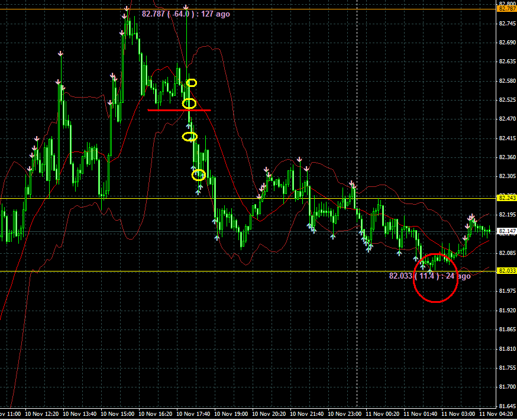Click the 82.787 price tag on axis

point(506,9)
